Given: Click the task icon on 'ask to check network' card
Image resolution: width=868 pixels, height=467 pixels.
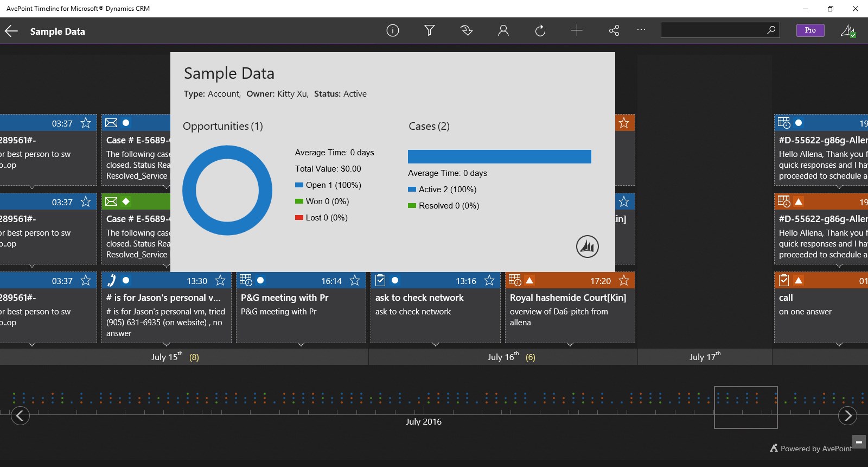Looking at the screenshot, I should [x=380, y=280].
